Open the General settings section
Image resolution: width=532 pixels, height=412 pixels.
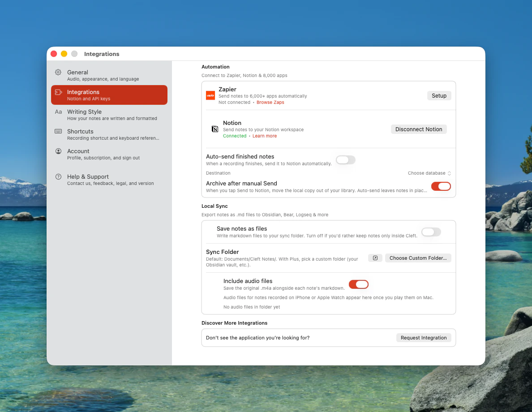(109, 75)
